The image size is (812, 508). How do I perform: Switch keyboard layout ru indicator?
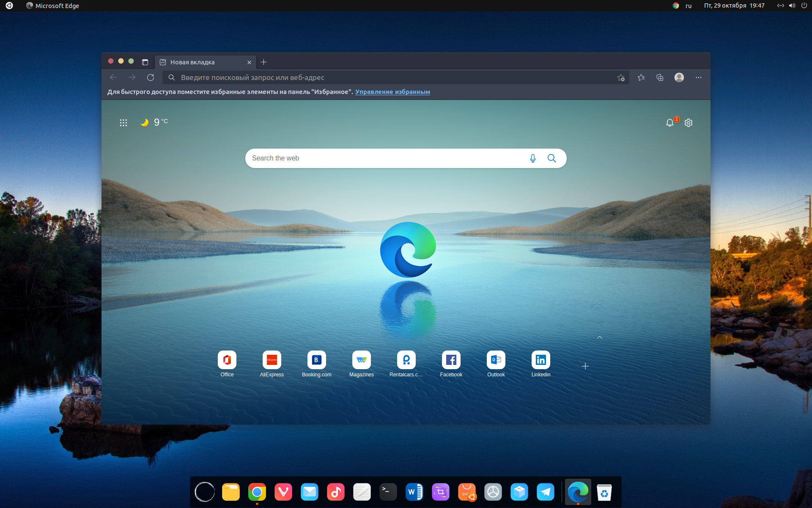(x=689, y=6)
